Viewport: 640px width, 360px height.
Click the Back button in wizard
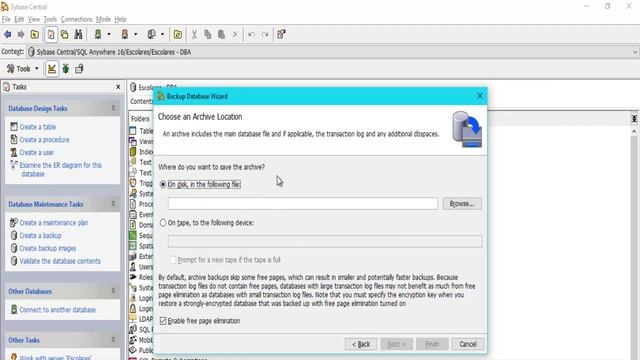click(x=361, y=344)
